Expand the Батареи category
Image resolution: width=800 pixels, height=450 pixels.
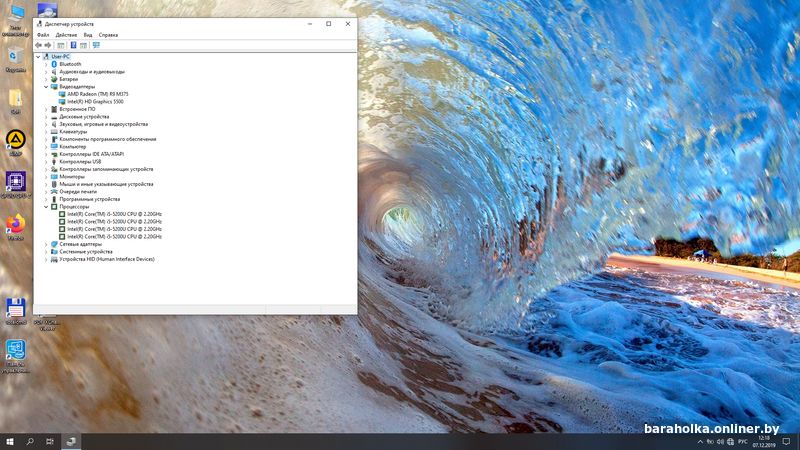pyautogui.click(x=46, y=79)
